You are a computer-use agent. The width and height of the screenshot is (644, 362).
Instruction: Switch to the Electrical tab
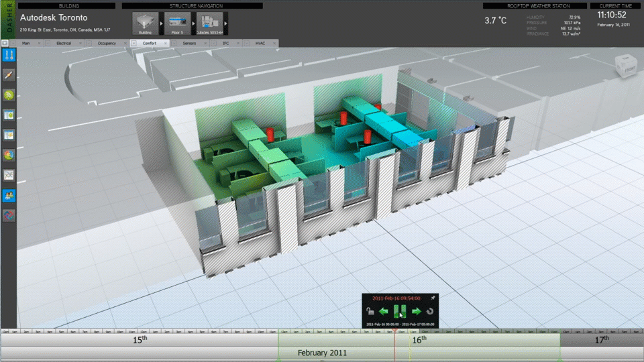(x=64, y=43)
